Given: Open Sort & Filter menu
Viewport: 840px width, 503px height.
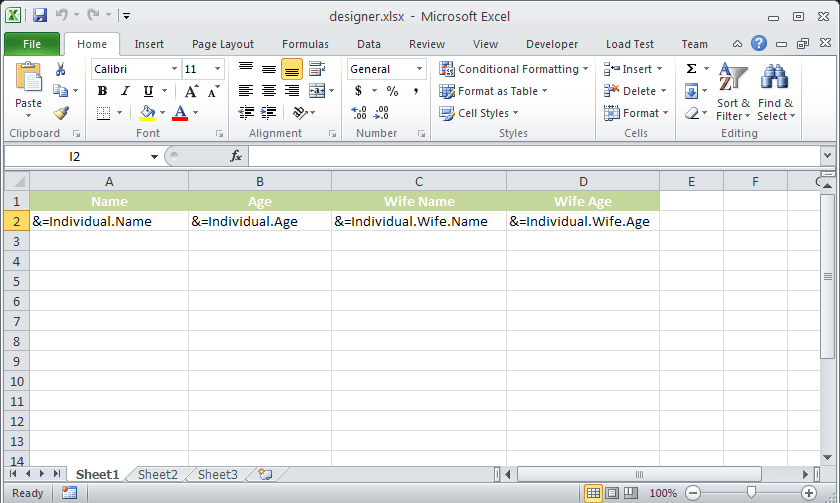Looking at the screenshot, I should [733, 91].
